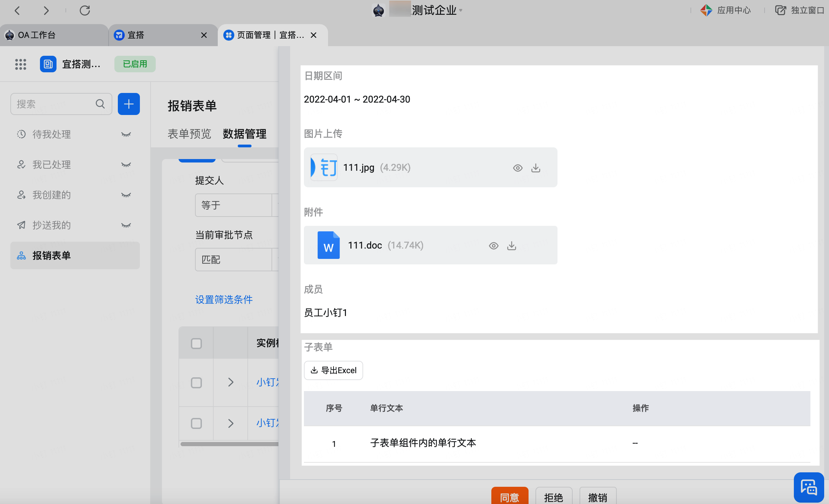
Task: Preview 111.doc using the eye icon
Action: 493,246
